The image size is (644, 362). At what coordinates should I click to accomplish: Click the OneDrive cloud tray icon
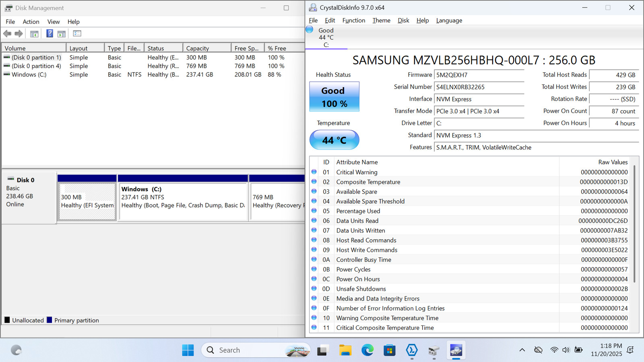pyautogui.click(x=538, y=350)
